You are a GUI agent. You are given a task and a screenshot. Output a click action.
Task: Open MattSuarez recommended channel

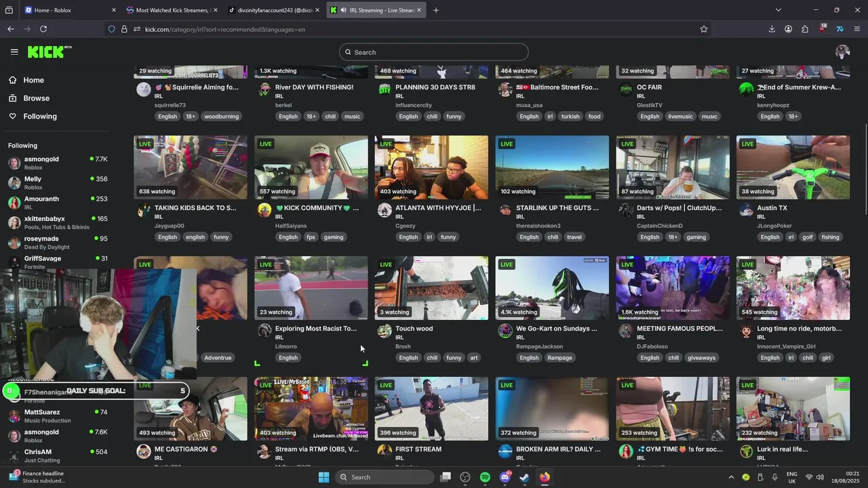(58, 415)
